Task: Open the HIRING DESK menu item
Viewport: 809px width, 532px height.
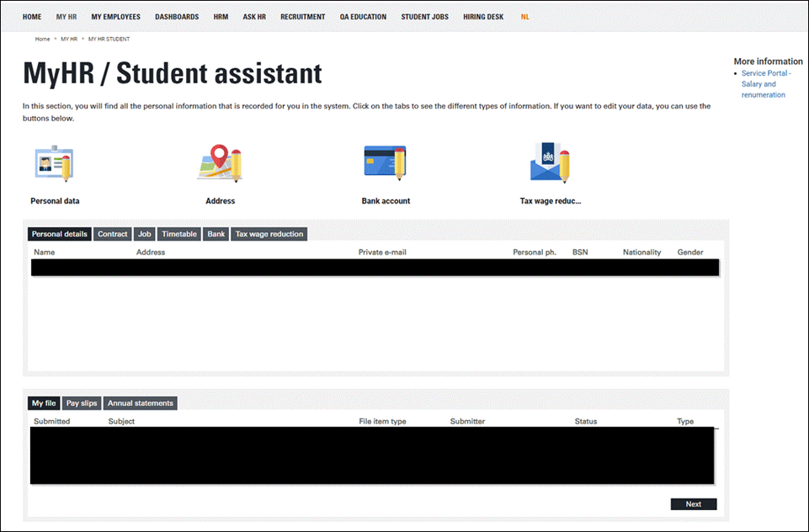Action: 483,17
